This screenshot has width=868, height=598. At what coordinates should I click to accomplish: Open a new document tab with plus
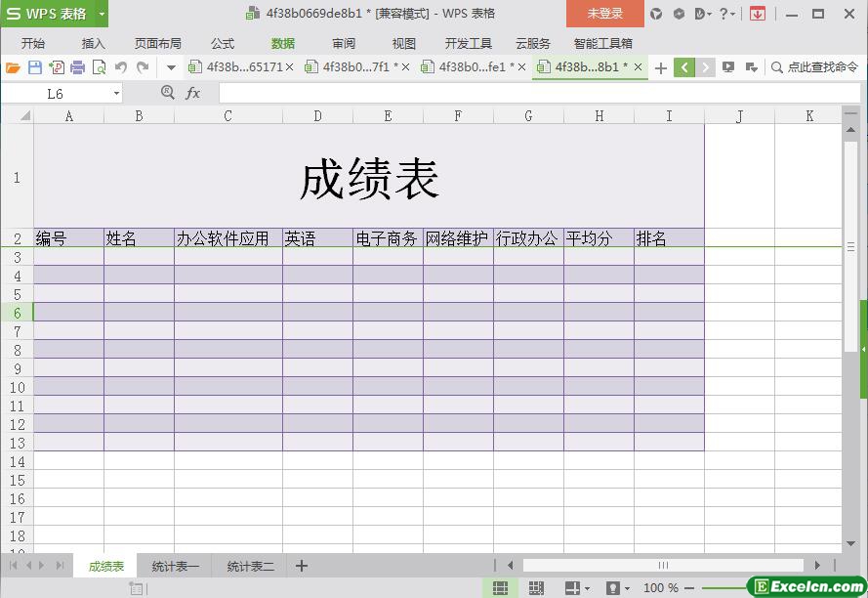click(x=661, y=67)
